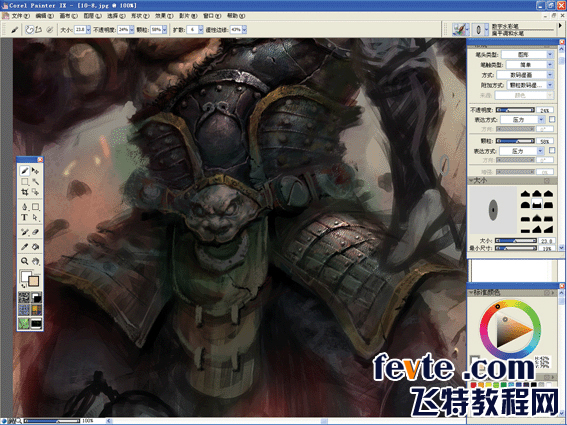Open the Look selector in toolbox
Viewport: 567px width, 425px height.
click(x=24, y=323)
